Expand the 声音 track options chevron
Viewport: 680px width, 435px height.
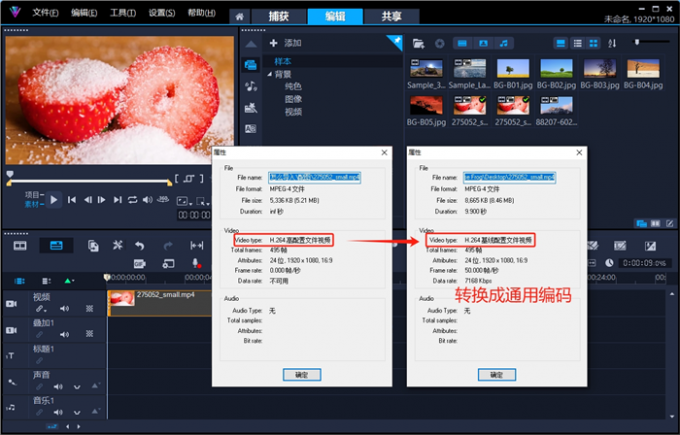77,387
